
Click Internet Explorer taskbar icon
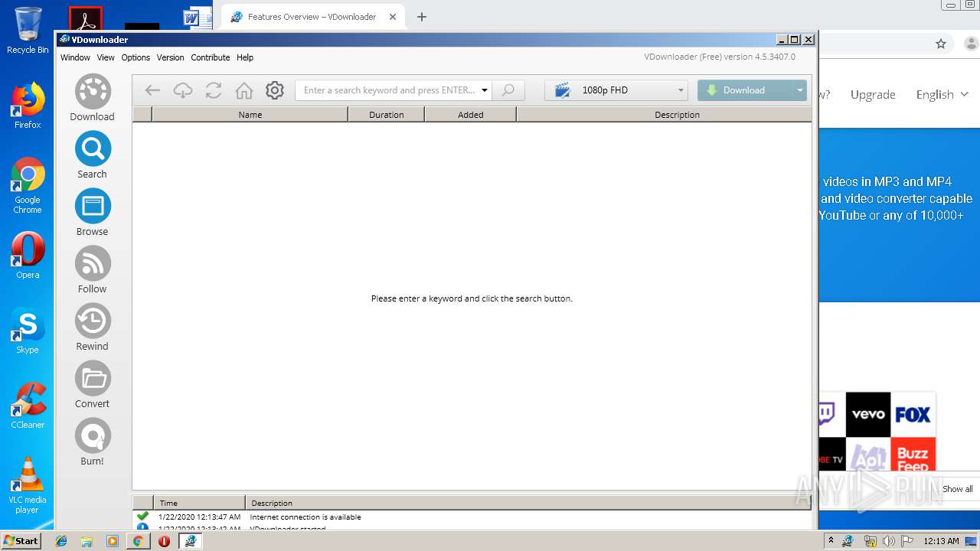pyautogui.click(x=61, y=541)
